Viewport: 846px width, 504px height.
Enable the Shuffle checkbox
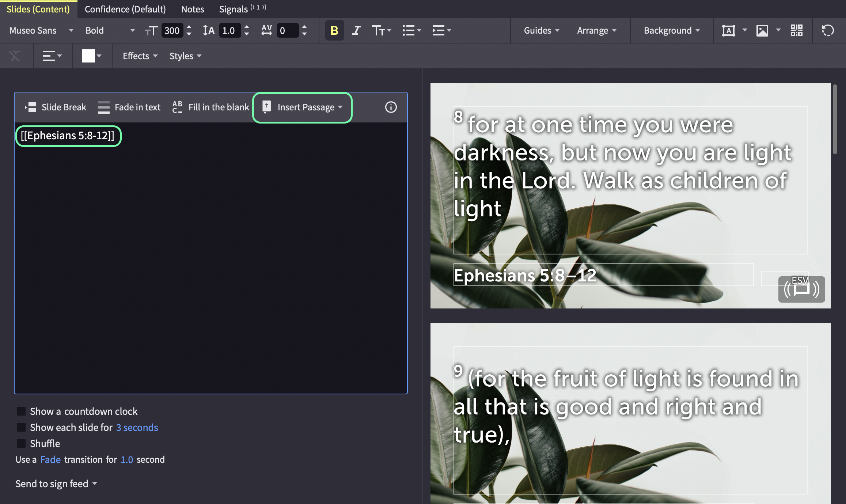click(21, 443)
